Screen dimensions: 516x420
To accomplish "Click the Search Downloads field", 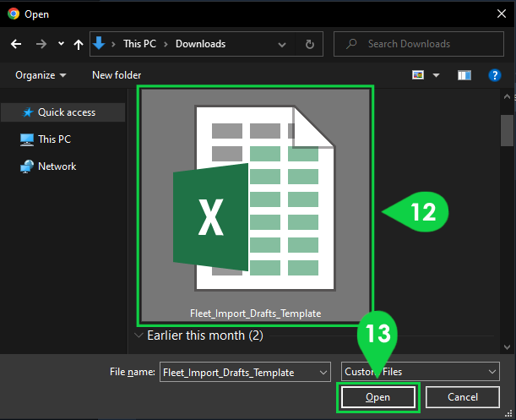I will [x=419, y=44].
